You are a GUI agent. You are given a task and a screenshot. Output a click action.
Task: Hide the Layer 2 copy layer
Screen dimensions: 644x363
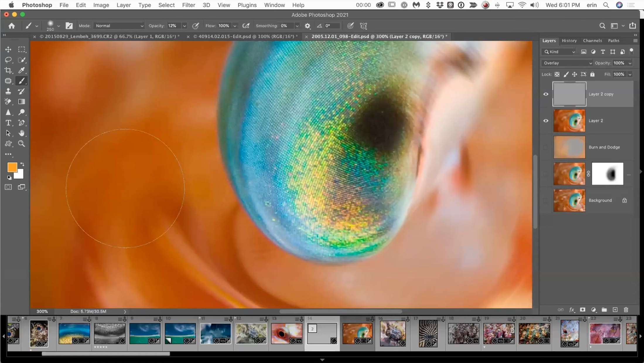click(x=546, y=94)
